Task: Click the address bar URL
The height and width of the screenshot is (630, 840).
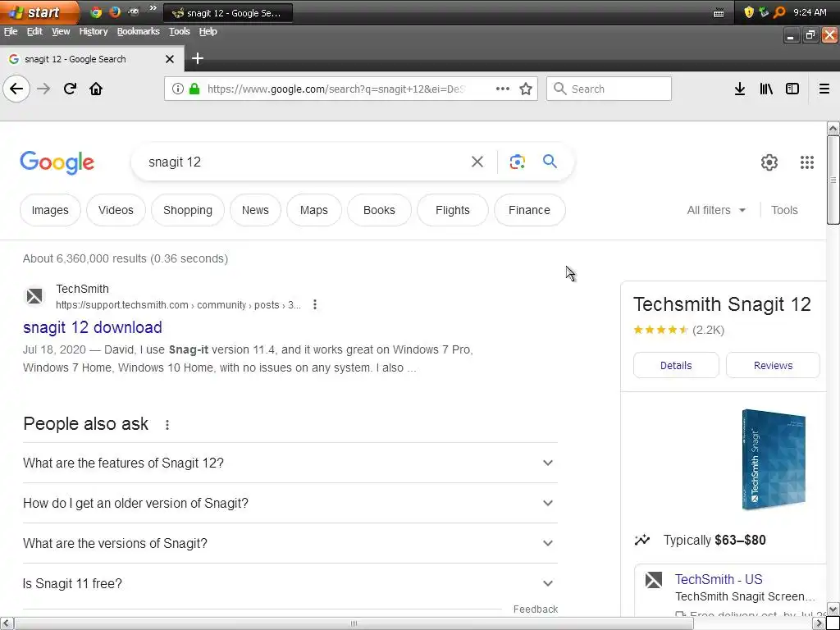Action: coord(336,89)
